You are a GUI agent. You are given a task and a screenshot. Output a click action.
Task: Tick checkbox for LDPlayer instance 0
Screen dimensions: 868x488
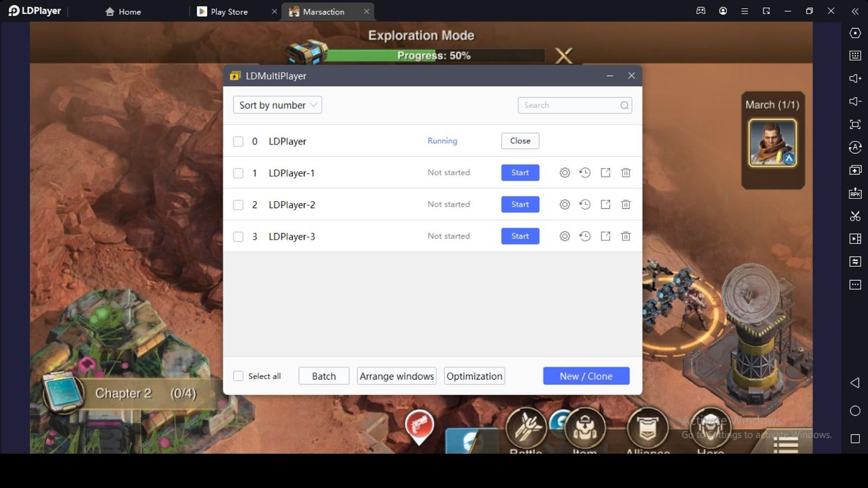(238, 142)
